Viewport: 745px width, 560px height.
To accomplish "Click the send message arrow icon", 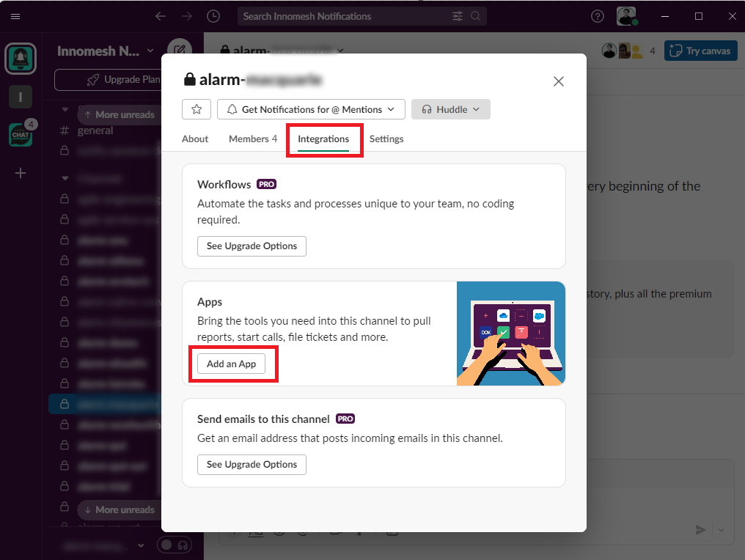I will pos(700,530).
